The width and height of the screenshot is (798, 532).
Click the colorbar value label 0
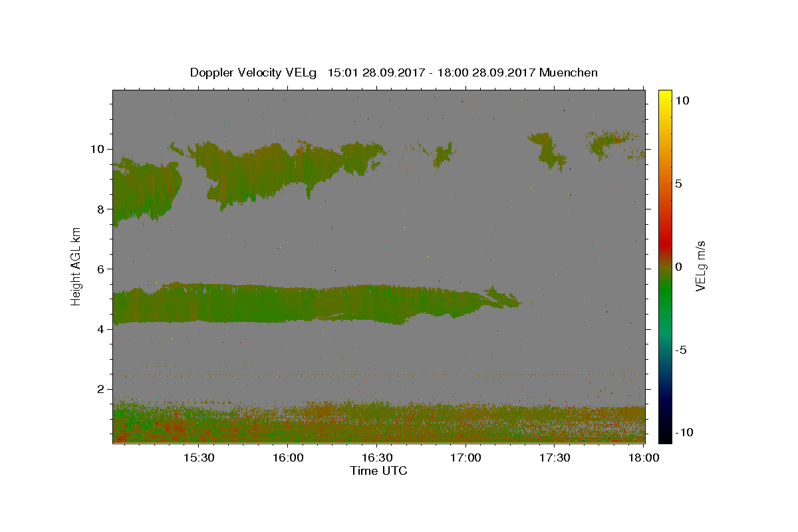(678, 267)
